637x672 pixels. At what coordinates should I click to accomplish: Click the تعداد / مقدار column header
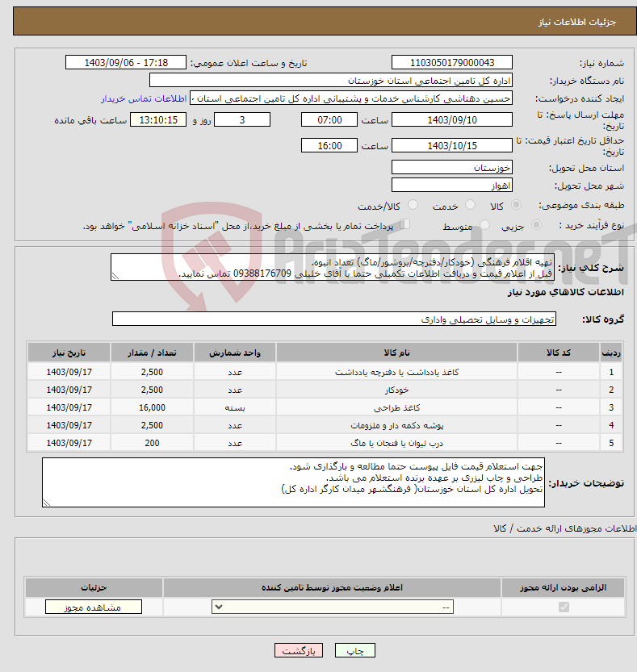click(x=152, y=353)
